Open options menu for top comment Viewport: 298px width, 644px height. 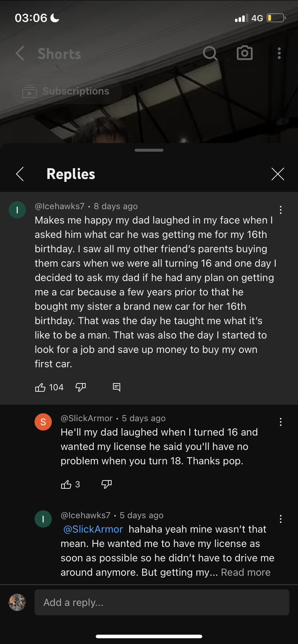(x=281, y=210)
